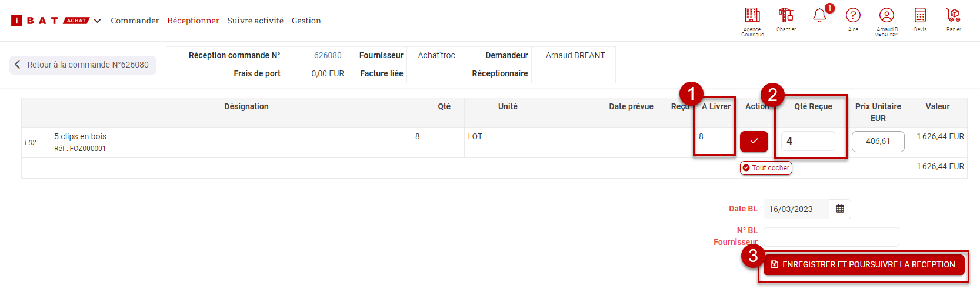
Task: Check all lines with Tout cocher
Action: pyautogui.click(x=766, y=168)
